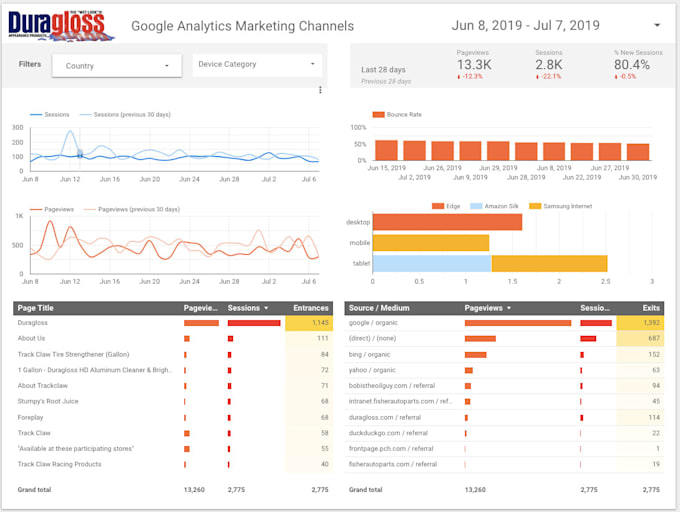Select the fisherautoparts.com / referral row

504,464
